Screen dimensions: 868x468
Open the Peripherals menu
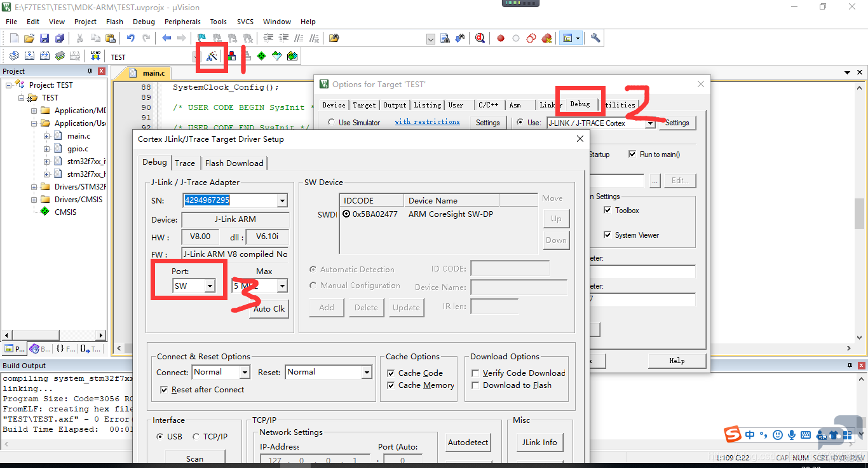tap(182, 22)
